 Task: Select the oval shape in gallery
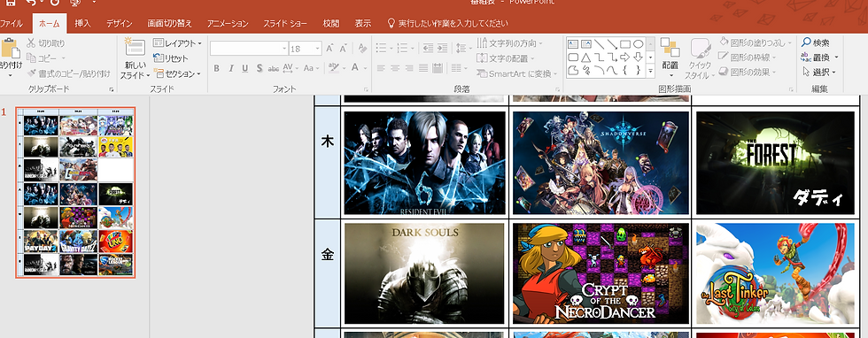point(639,43)
